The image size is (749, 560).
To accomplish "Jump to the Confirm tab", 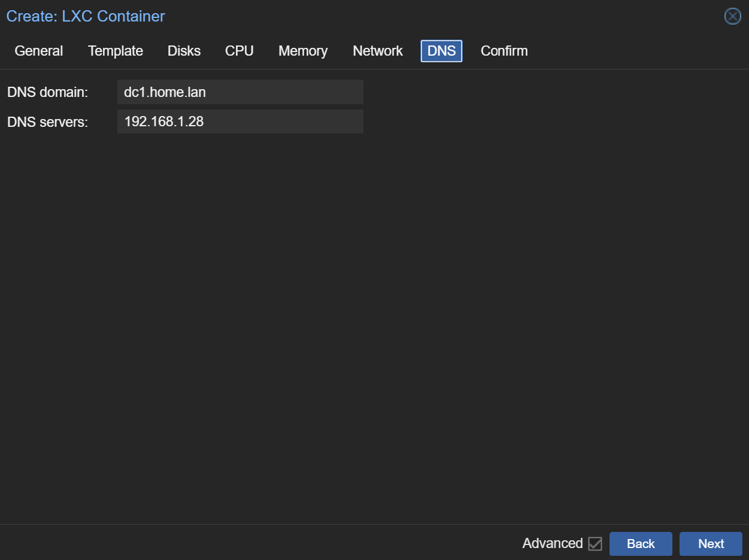I will 504,51.
